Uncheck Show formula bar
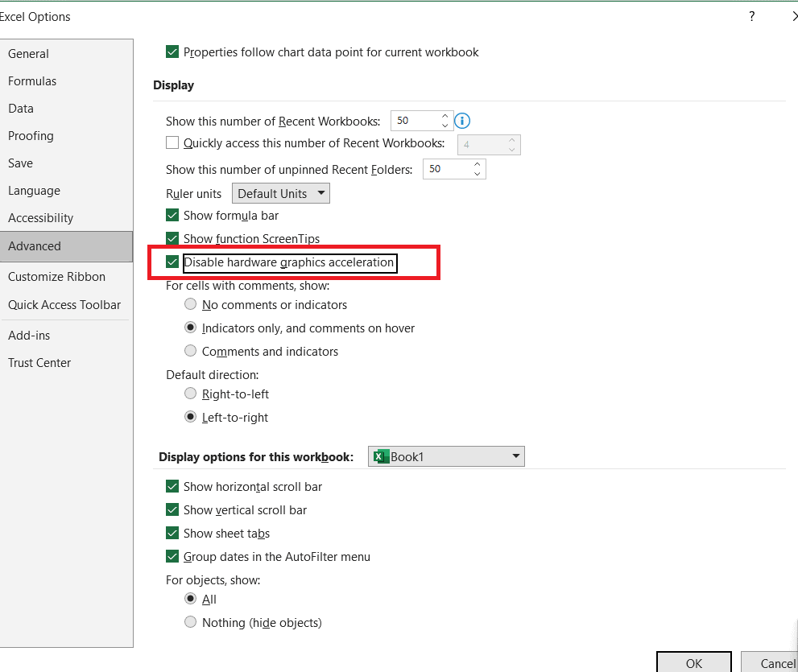This screenshot has height=672, width=798. 172,215
